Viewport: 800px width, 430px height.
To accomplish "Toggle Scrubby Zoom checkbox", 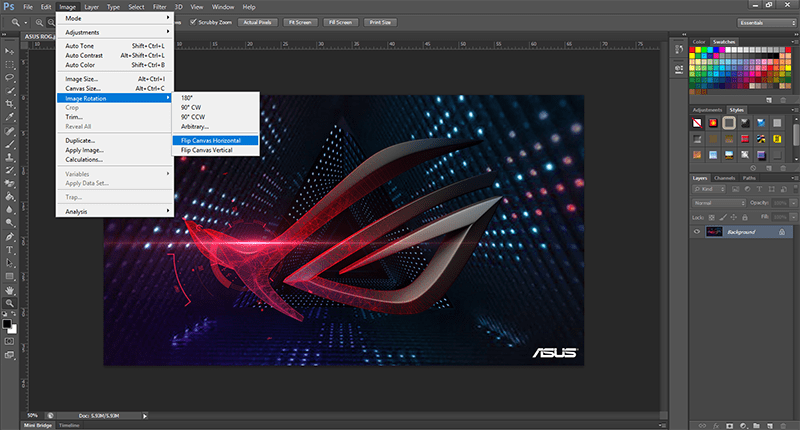I will 193,22.
